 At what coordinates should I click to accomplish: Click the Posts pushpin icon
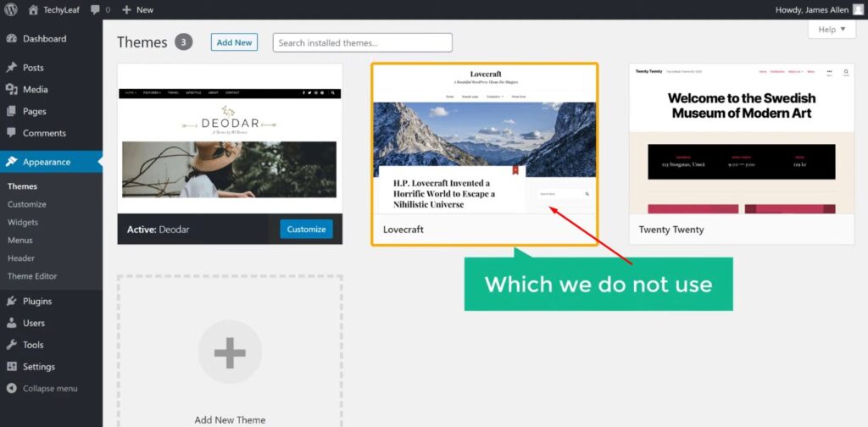[11, 68]
